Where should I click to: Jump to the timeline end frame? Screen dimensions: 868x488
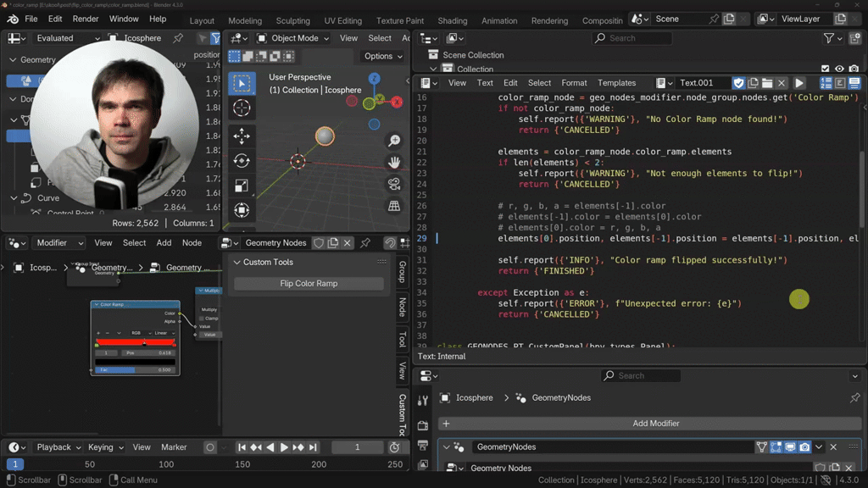point(314,447)
